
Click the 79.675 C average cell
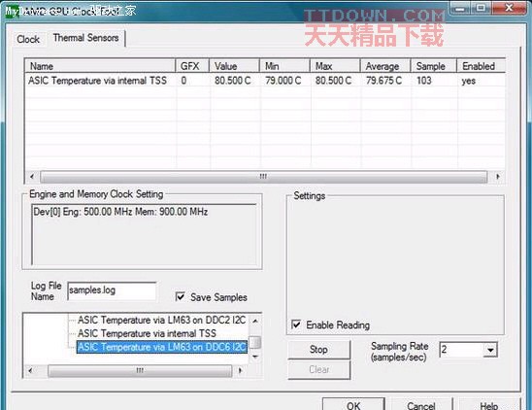click(383, 81)
